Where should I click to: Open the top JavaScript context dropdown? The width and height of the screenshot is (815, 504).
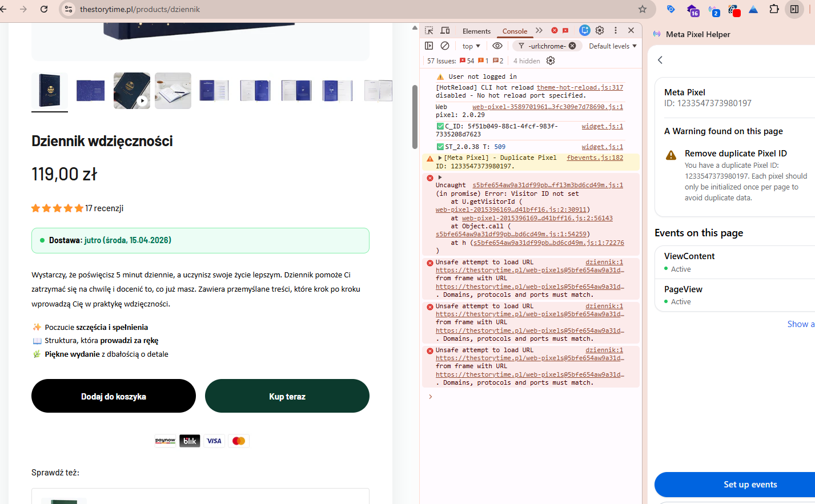click(x=471, y=46)
